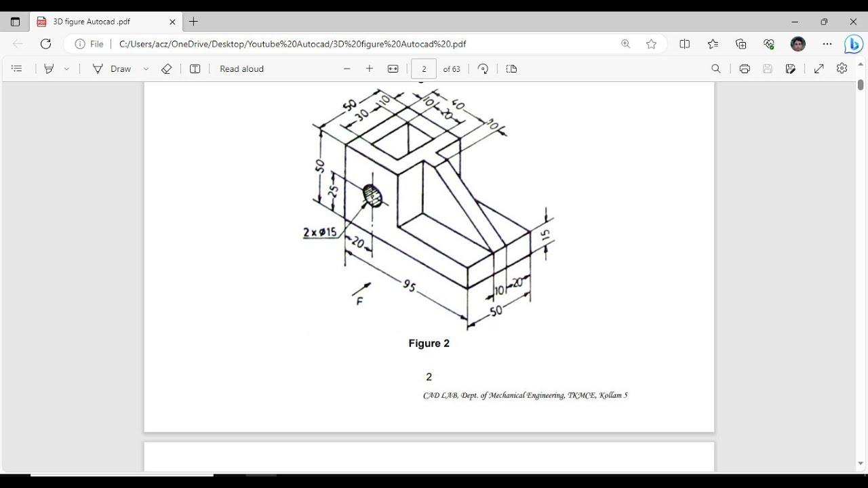Click Save as icon

791,68
